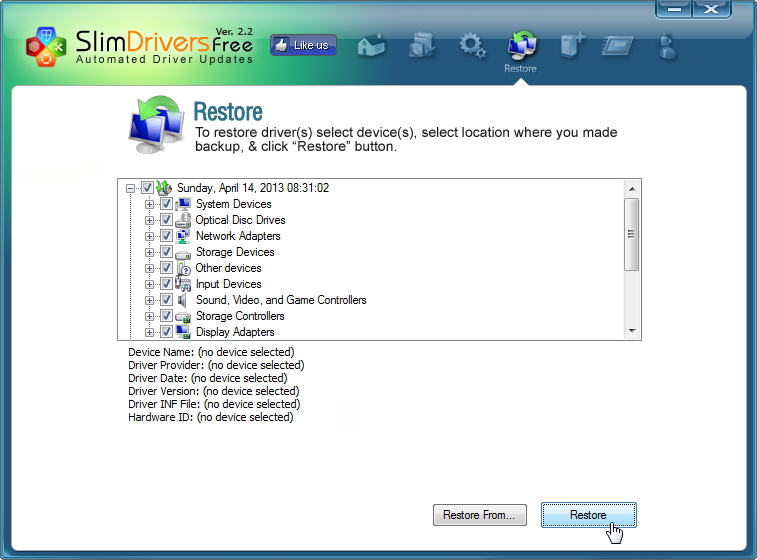The height and width of the screenshot is (560, 757).
Task: Minimize the SlimDrivers window
Action: (674, 9)
